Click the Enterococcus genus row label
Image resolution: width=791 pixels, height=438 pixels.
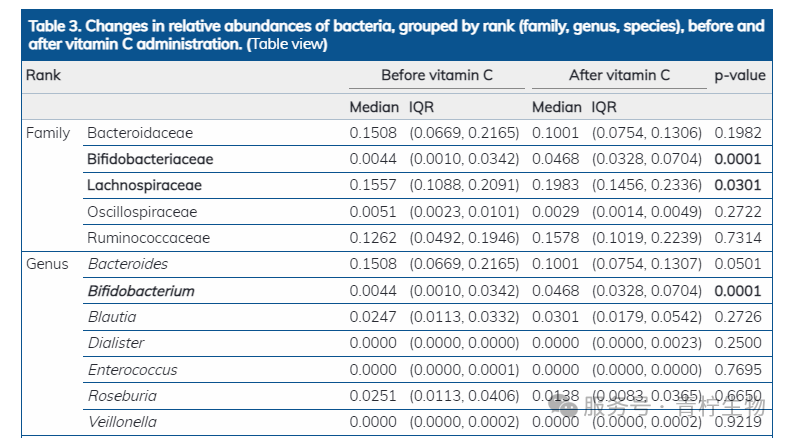point(132,370)
